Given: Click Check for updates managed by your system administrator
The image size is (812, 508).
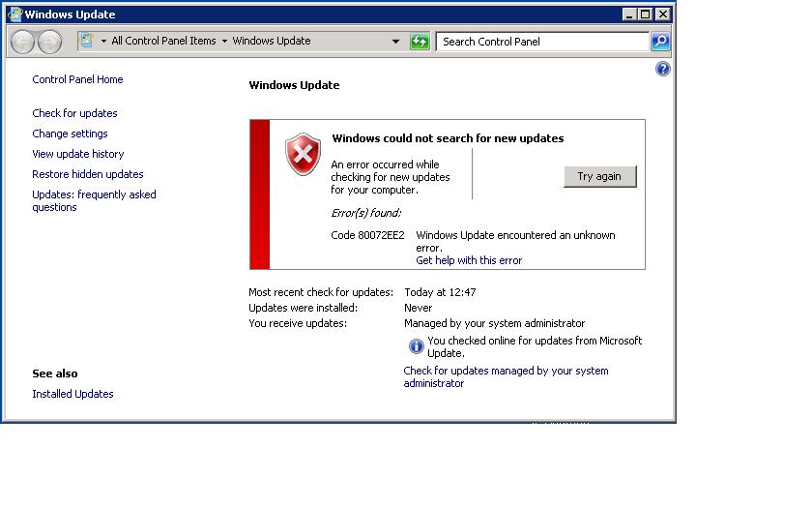Looking at the screenshot, I should pyautogui.click(x=506, y=376).
